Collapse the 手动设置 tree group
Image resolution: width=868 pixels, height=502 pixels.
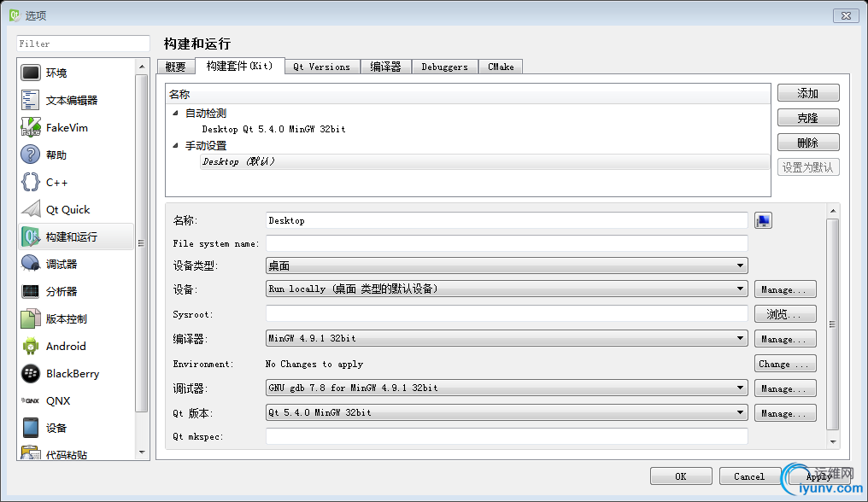click(175, 146)
